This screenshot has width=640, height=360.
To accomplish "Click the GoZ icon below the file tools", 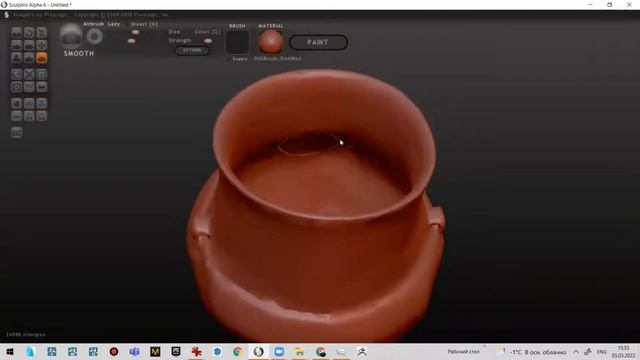I will click(16, 132).
